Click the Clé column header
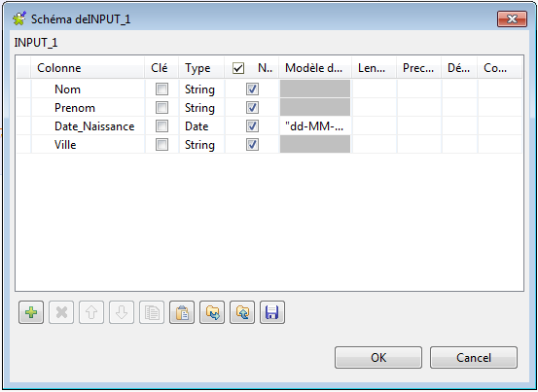This screenshot has width=538, height=392. click(161, 68)
